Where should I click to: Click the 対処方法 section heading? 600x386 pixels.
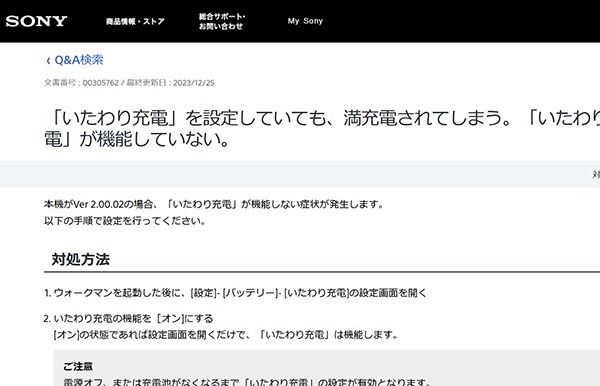81,259
